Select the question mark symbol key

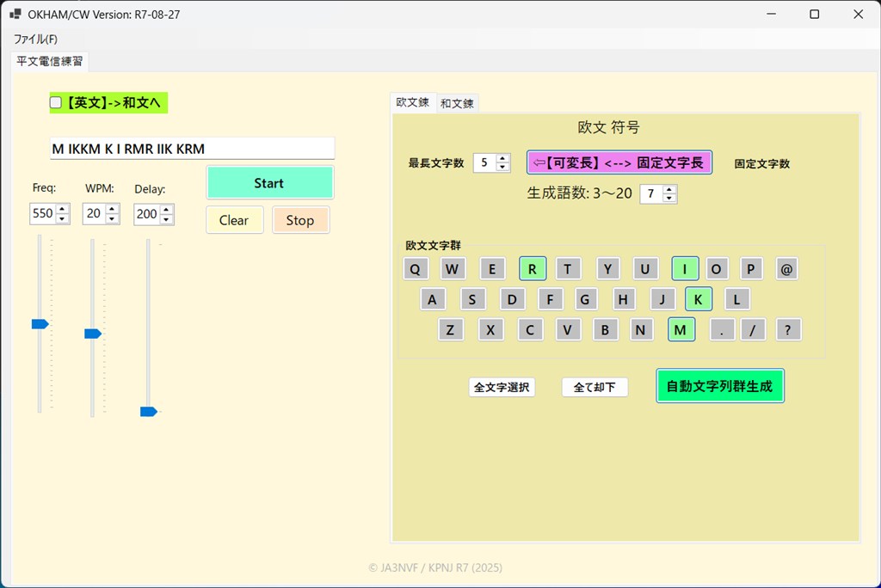(788, 329)
